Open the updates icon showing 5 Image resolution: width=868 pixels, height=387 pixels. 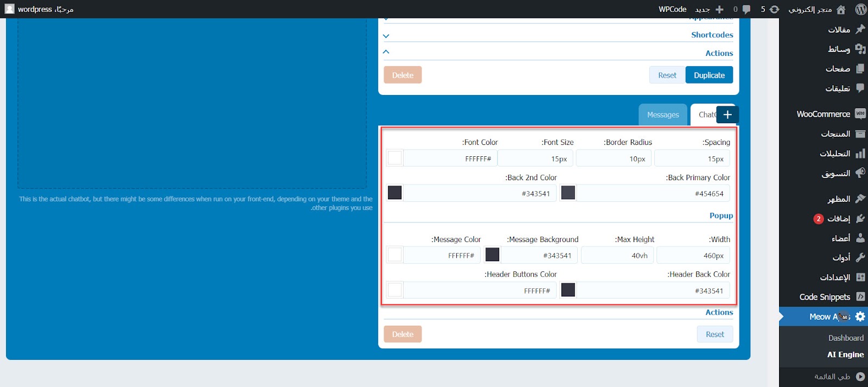click(x=774, y=9)
